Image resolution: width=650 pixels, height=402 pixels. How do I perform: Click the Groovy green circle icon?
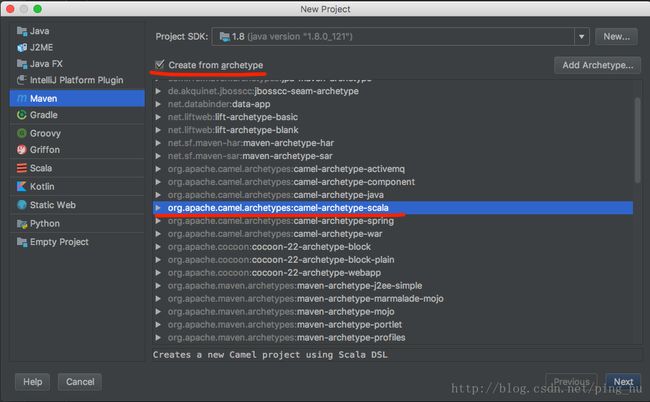coord(22,133)
